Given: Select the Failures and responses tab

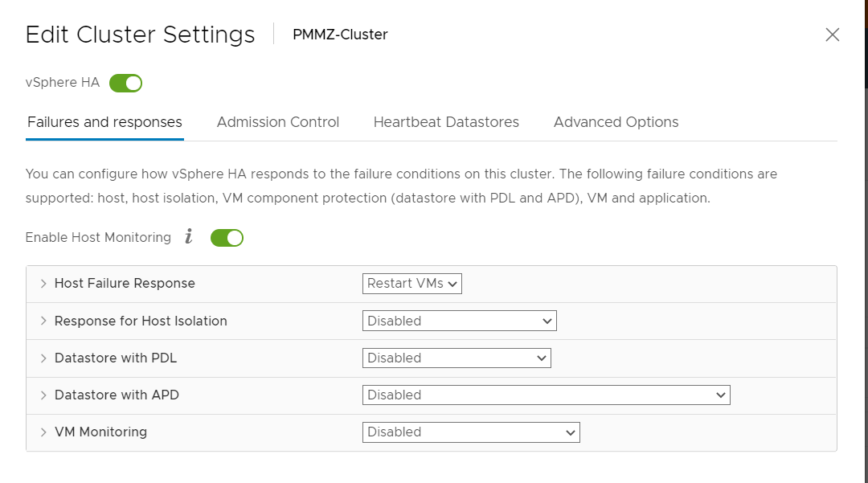Looking at the screenshot, I should click(104, 122).
